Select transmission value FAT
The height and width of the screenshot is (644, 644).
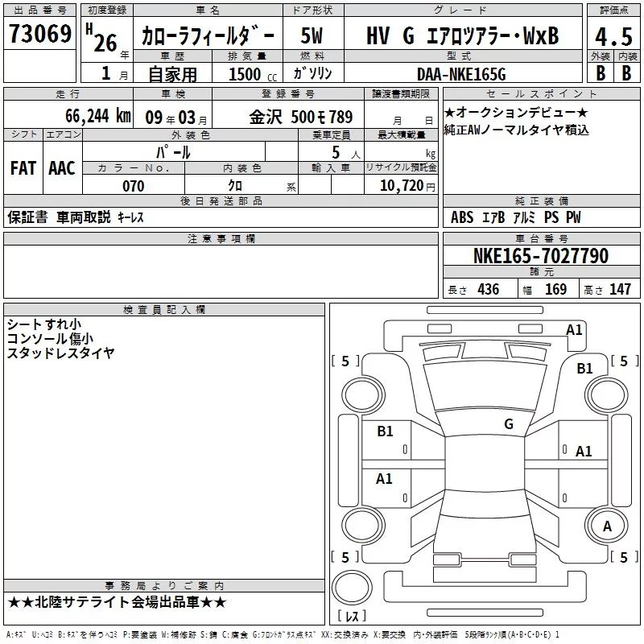23,168
